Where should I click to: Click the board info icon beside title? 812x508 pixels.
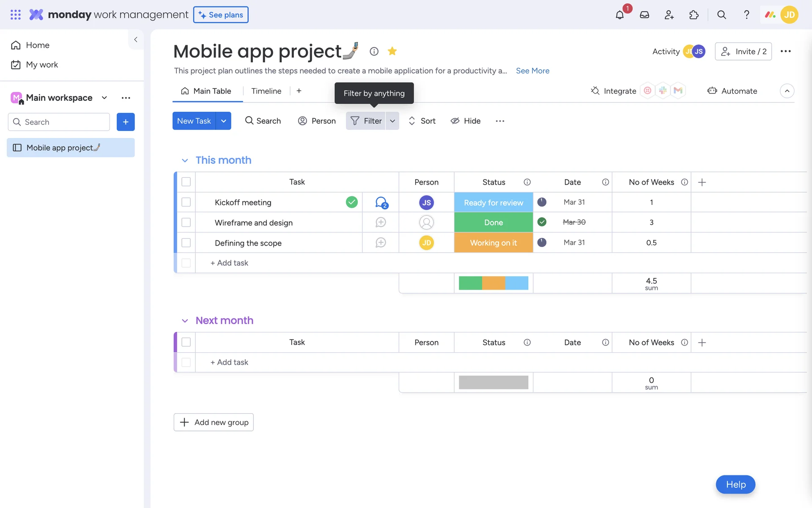click(374, 51)
